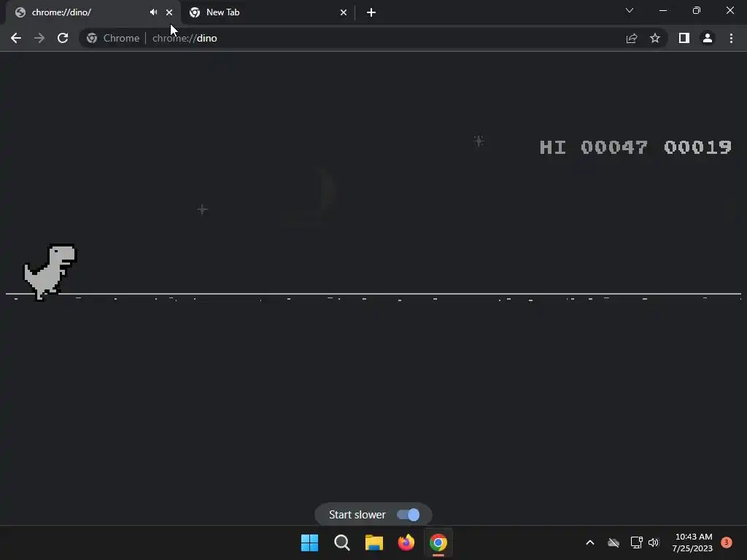The width and height of the screenshot is (747, 560).
Task: Switch to the chrome://dino/ tab
Action: tap(93, 12)
